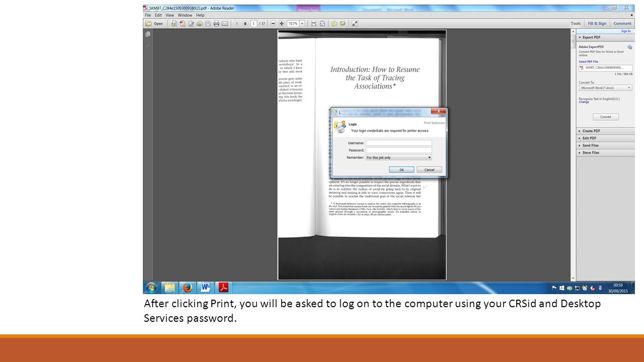This screenshot has height=362, width=644.
Task: Switch to Microsoft Word in taskbar
Action: 205,288
